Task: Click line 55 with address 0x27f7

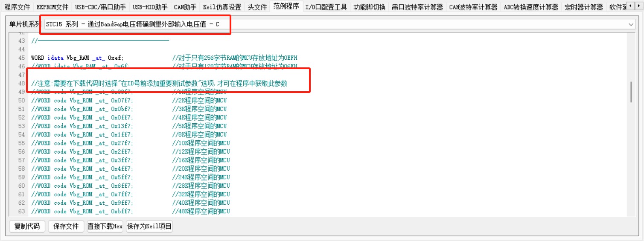Action: tap(82, 143)
